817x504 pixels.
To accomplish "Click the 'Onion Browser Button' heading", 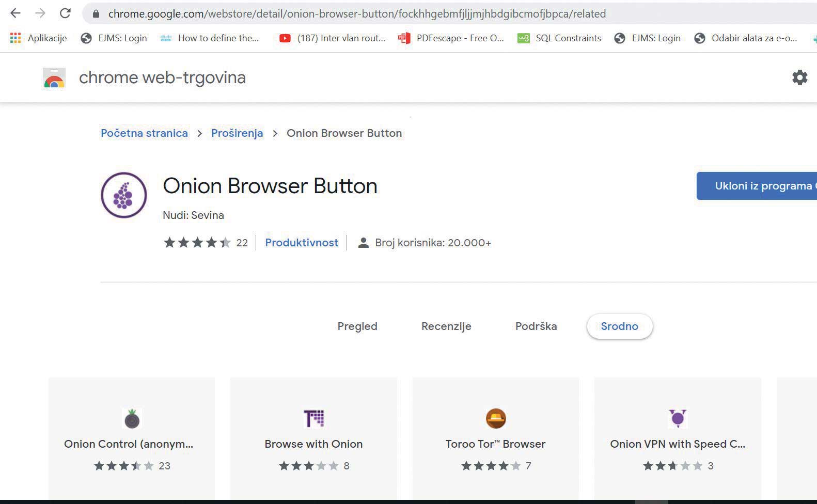I will 270,186.
